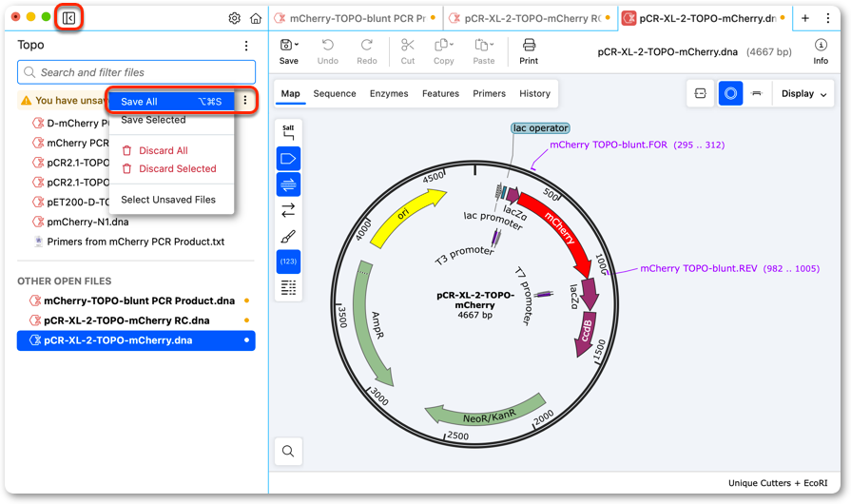The height and width of the screenshot is (504, 851).
Task: Close the unsaved-files options kebab menu
Action: click(245, 101)
